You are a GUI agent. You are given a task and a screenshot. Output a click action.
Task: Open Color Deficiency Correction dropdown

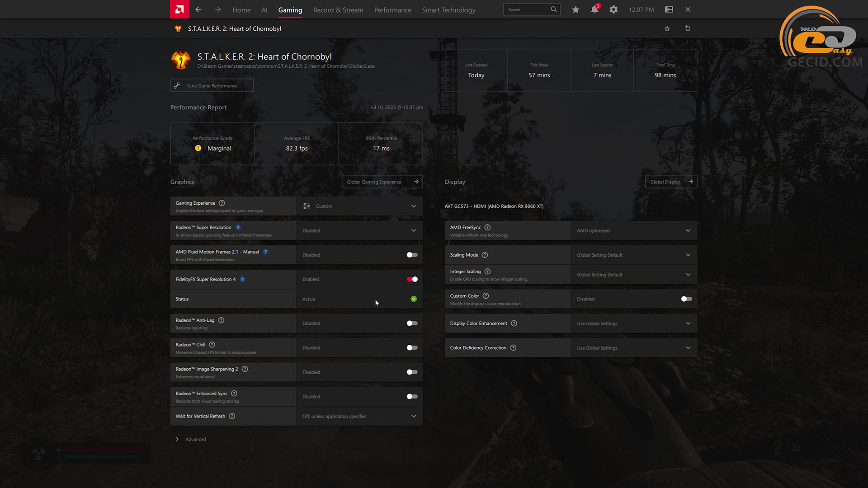pos(634,348)
